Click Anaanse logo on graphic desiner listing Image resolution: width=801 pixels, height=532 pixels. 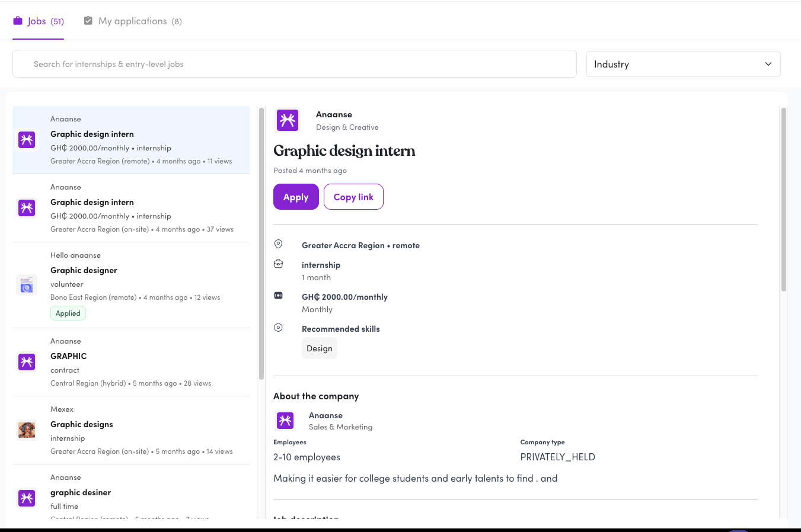tap(27, 498)
